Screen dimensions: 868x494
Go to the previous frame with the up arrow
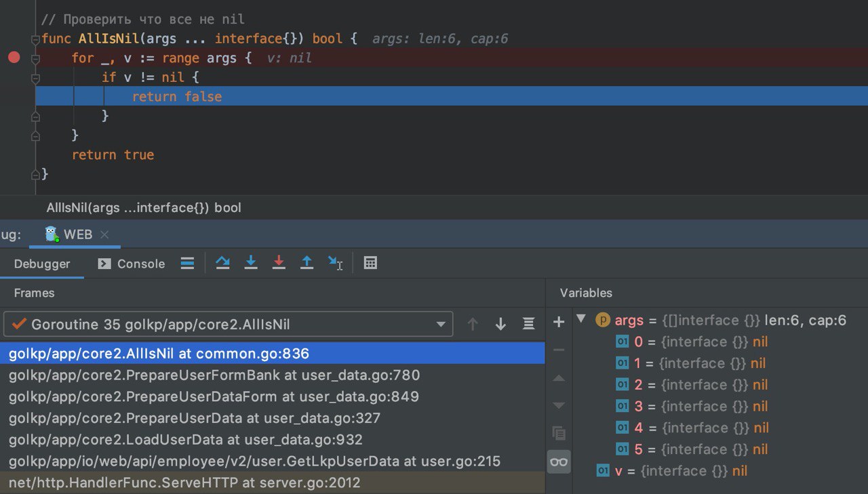473,324
